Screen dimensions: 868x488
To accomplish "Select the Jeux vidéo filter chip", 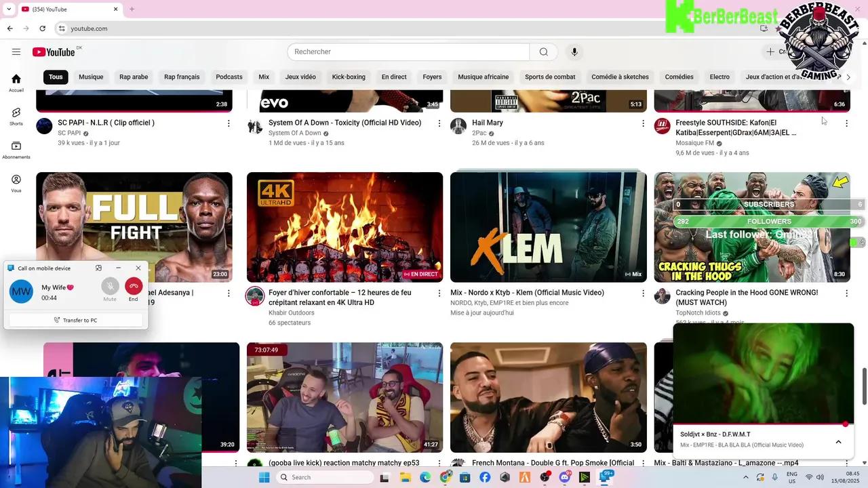I will coord(300,77).
